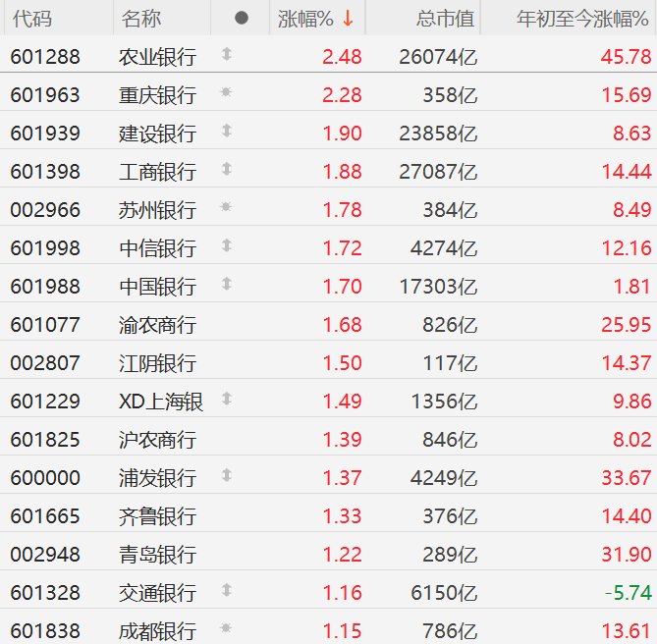This screenshot has width=657, height=644.
Task: Click the 总市值 column header
Action: (x=445, y=19)
